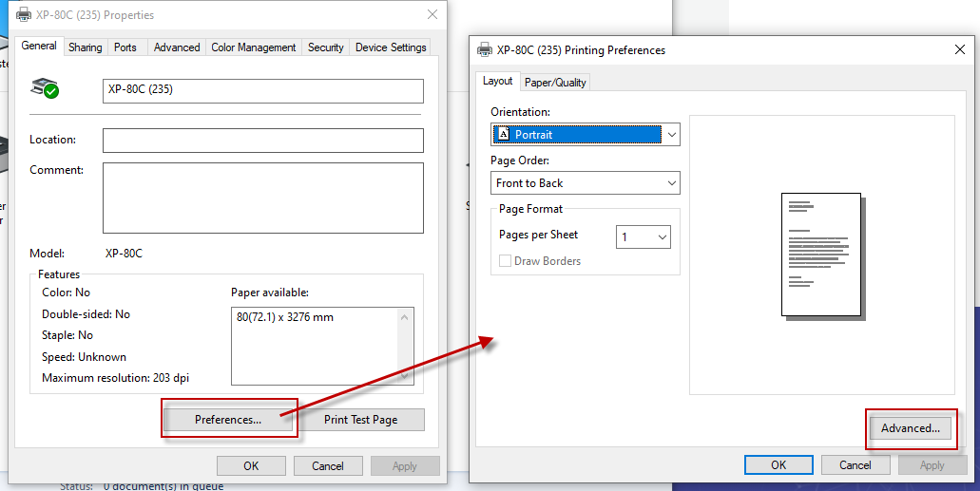980x491 pixels.
Task: Click the Staple: No text
Action: [x=67, y=335]
